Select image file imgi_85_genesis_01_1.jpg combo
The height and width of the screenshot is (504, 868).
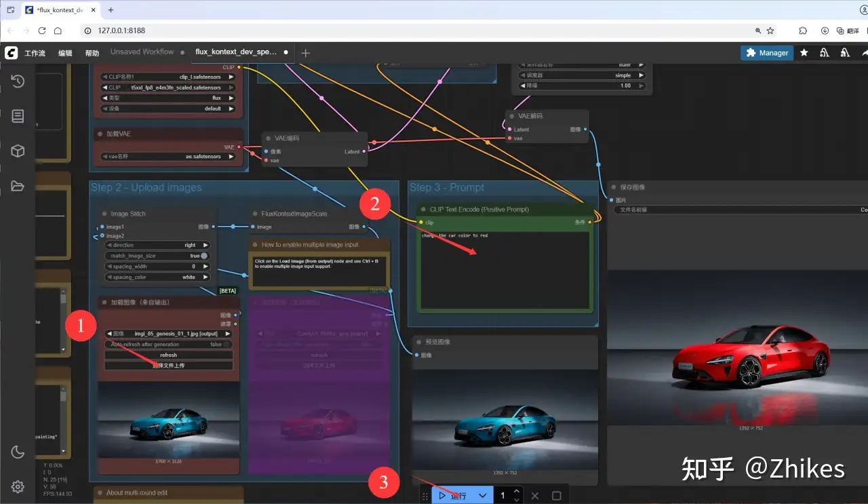point(168,334)
